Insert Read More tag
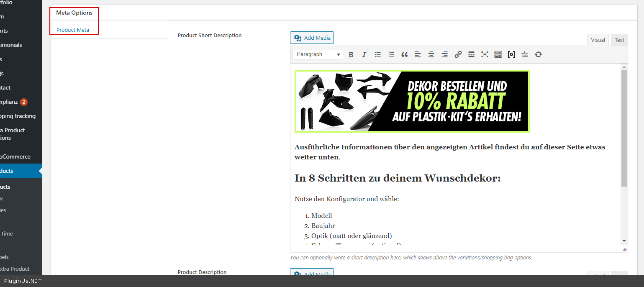644x287 pixels. click(471, 54)
